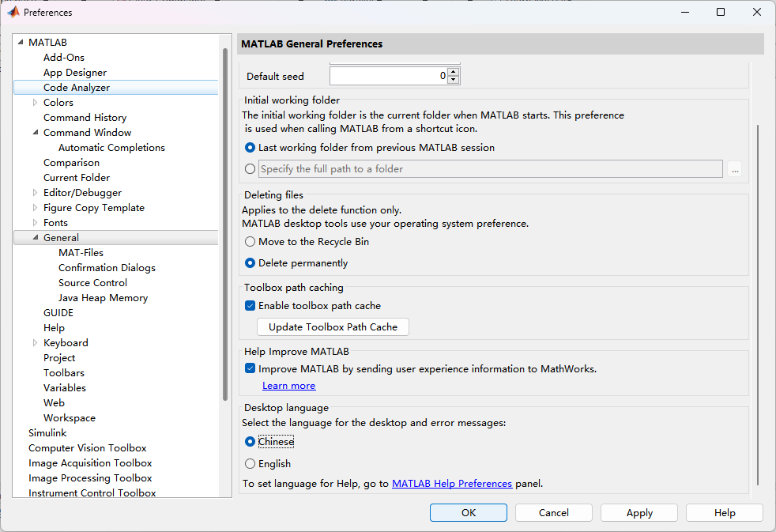
Task: Expand the Keyboard tree node
Action: pos(35,343)
